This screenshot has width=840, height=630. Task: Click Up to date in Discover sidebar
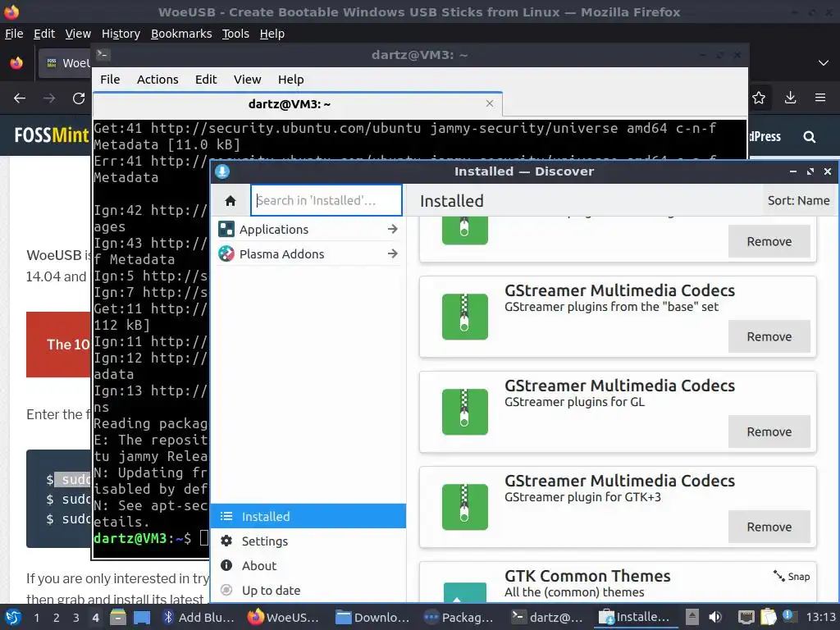pyautogui.click(x=308, y=591)
